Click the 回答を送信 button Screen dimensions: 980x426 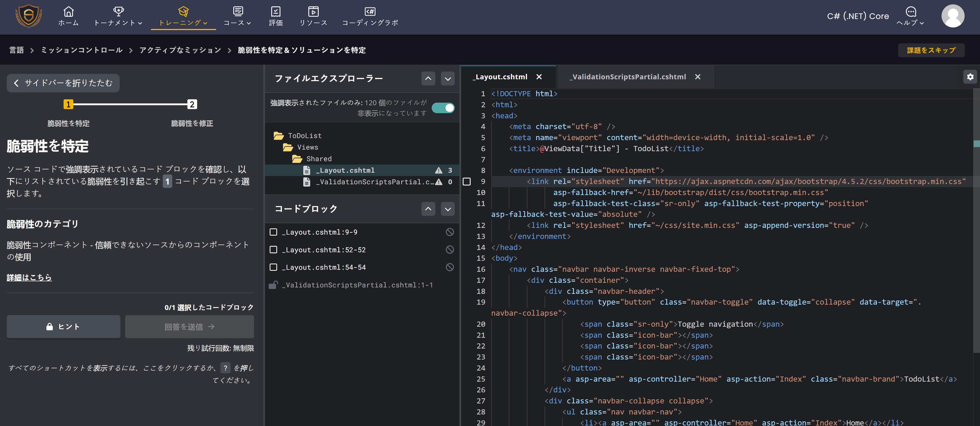(189, 327)
